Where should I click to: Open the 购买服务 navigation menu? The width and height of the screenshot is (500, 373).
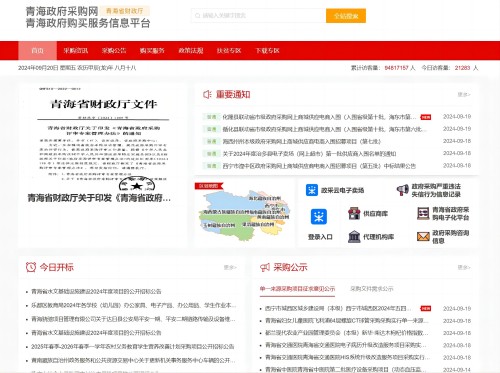152,51
